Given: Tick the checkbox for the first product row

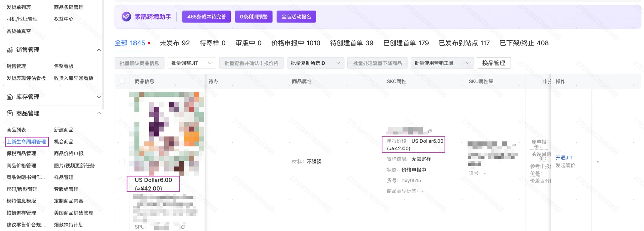Looking at the screenshot, I should coord(122,161).
